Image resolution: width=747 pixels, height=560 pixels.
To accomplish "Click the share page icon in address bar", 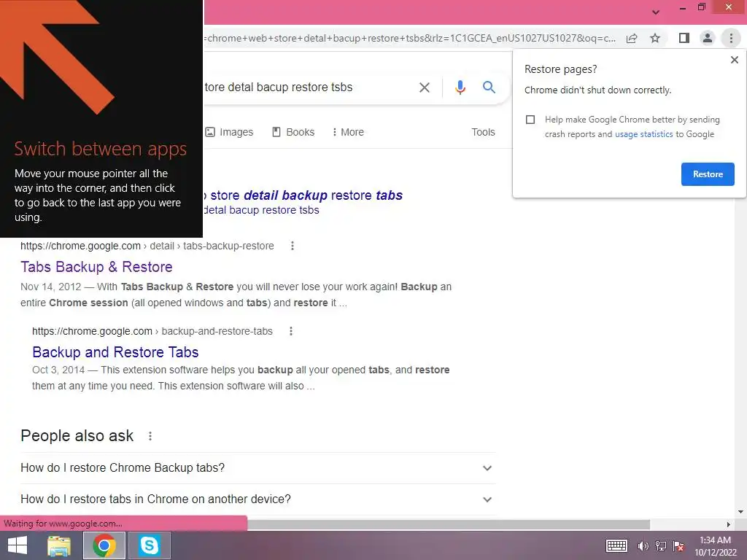I will point(632,38).
